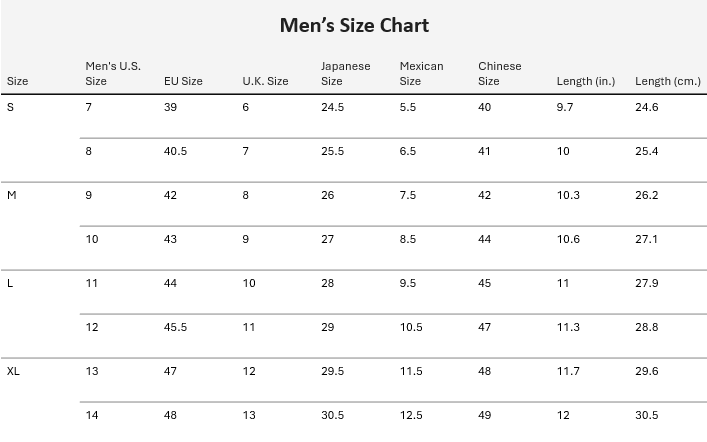Click the "Chinese Size" column header

coord(499,74)
